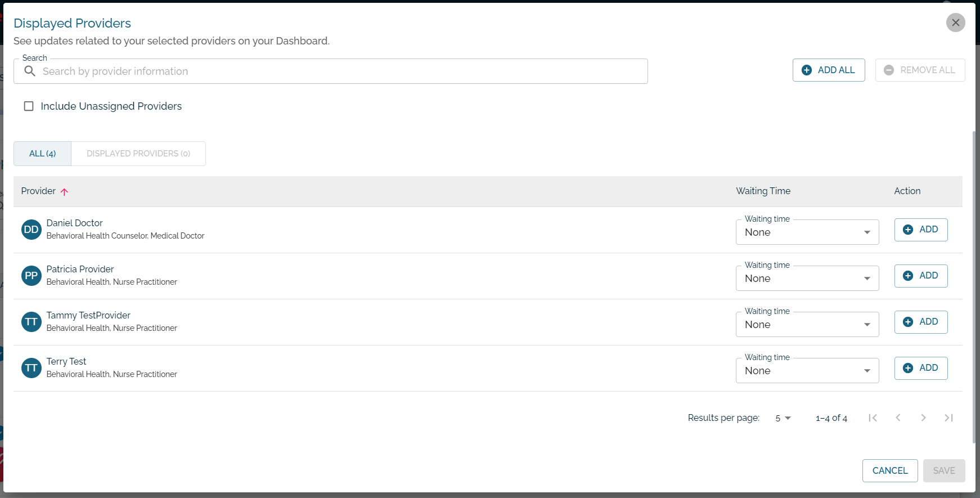Viewport: 980px width, 498px height.
Task: Enable Include Unassigned Providers checkbox
Action: [x=29, y=106]
